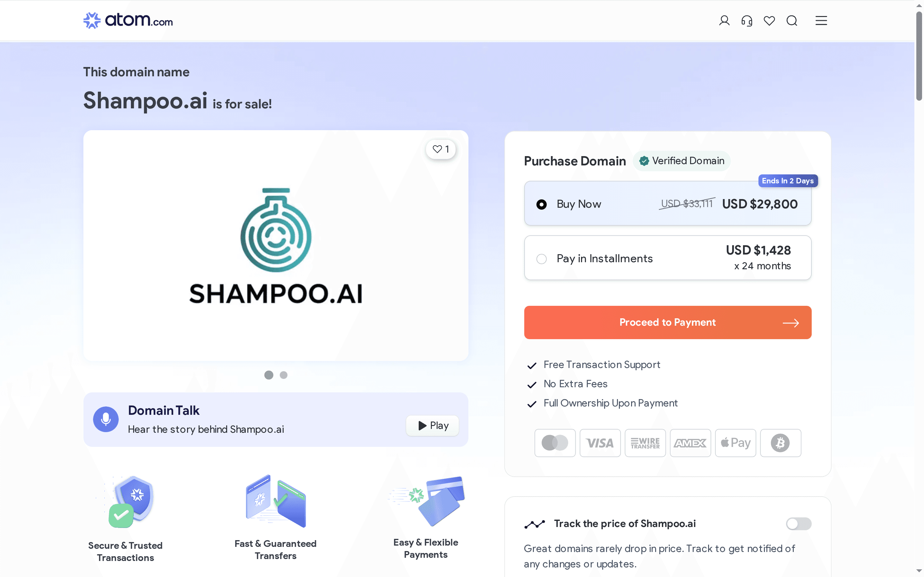Click the headset support icon
This screenshot has height=577, width=924.
pyautogui.click(x=747, y=21)
